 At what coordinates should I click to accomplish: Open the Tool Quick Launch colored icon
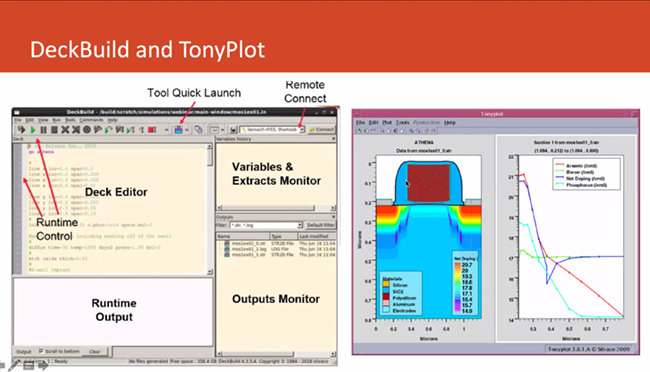pos(179,130)
